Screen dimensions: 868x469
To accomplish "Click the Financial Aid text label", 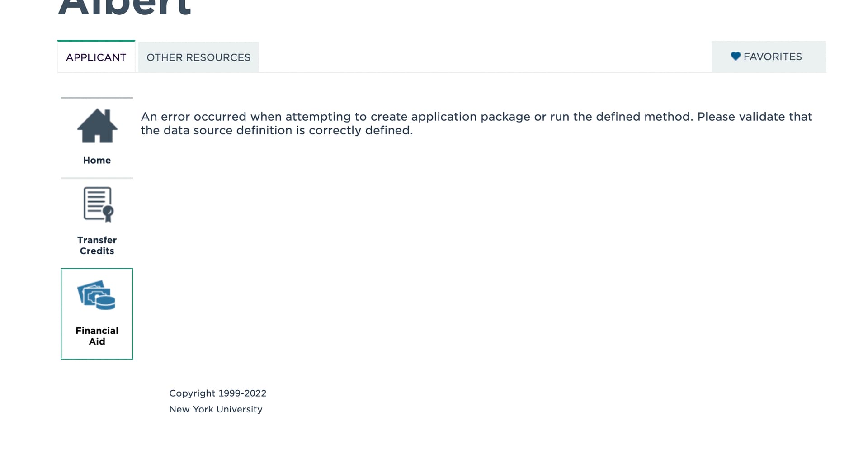I will pyautogui.click(x=97, y=336).
